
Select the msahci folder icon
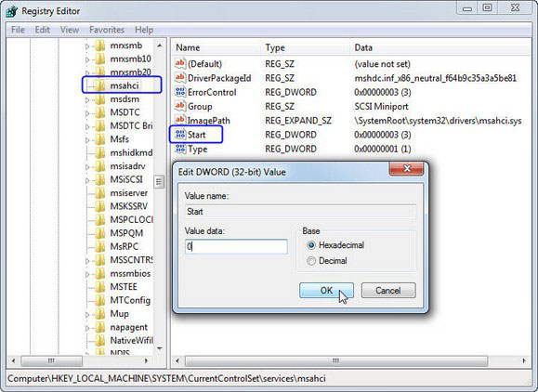point(100,85)
